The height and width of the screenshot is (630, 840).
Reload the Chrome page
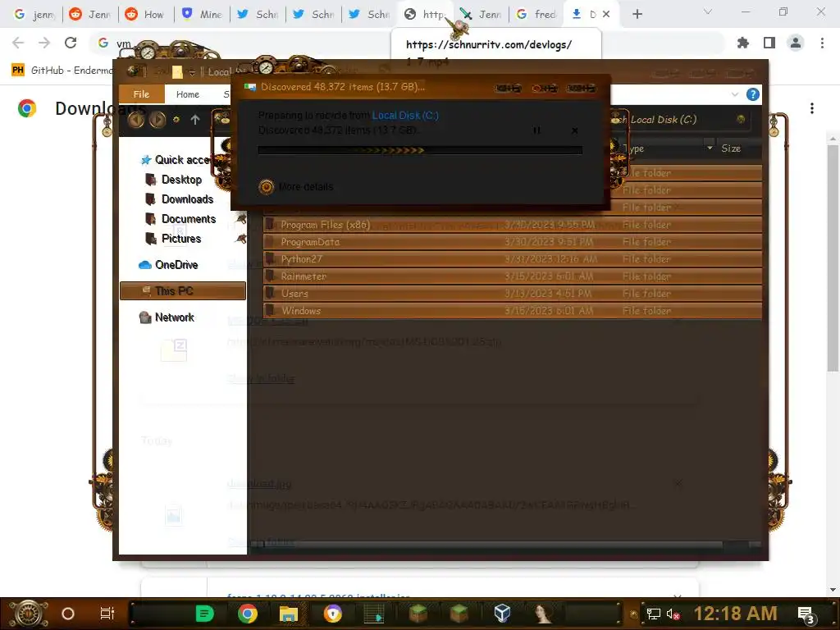coord(71,43)
